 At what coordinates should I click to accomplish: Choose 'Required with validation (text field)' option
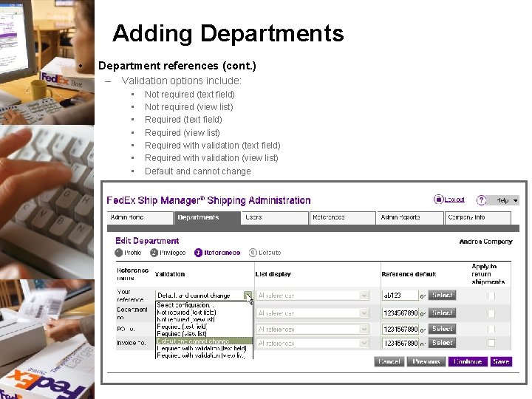click(204, 348)
